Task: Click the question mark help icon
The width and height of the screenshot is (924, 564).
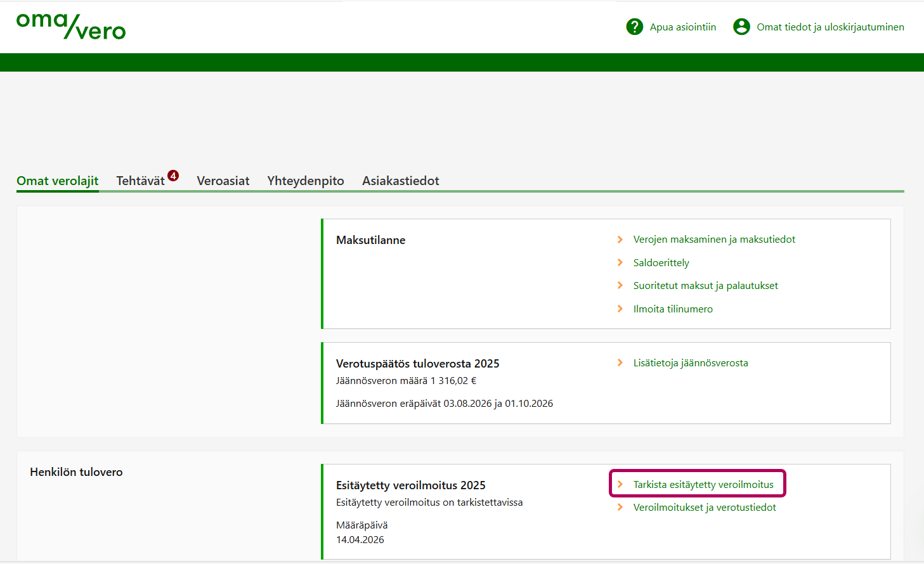Action: click(634, 27)
